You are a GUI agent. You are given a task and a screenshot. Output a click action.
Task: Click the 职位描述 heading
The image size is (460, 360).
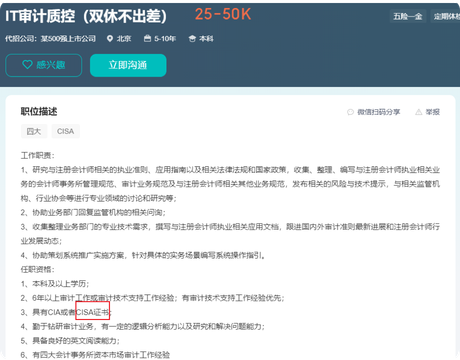point(39,111)
